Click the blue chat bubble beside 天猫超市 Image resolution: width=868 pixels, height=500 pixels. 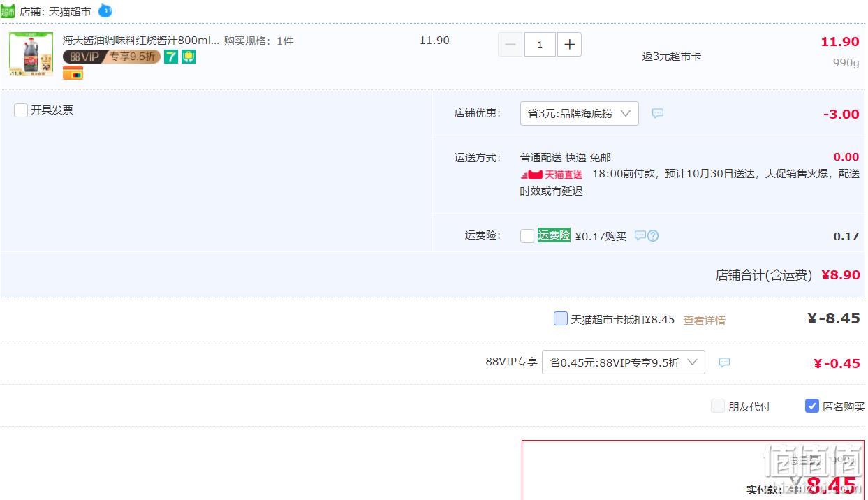click(105, 10)
